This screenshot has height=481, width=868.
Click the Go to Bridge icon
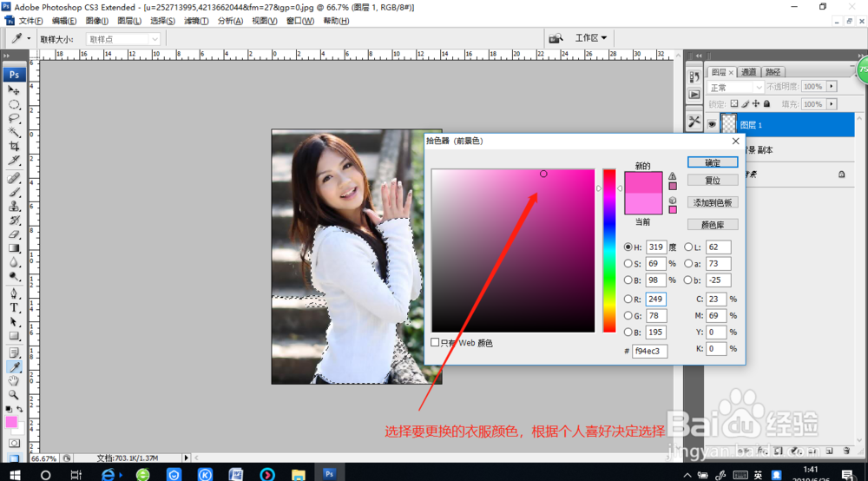[x=556, y=37]
